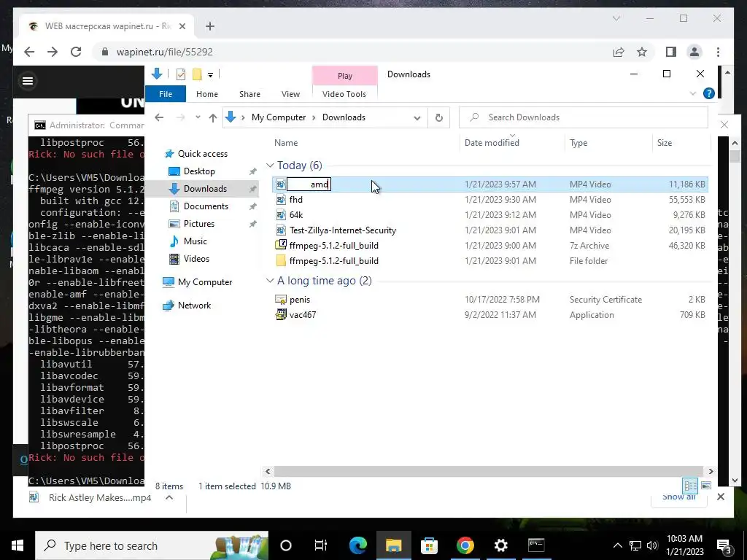Open Explorer help icon
Viewport: 747px width, 560px height.
[708, 93]
